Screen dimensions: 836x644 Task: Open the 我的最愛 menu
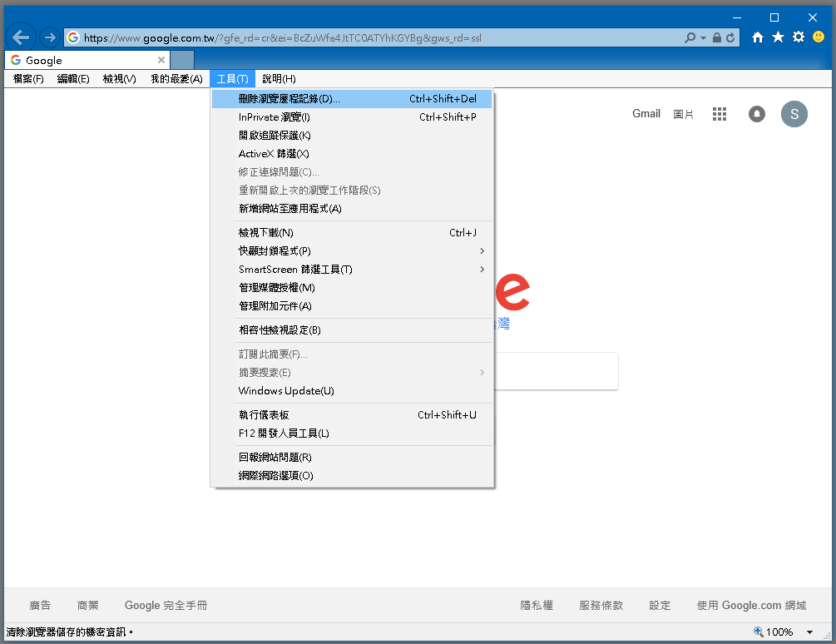(176, 79)
